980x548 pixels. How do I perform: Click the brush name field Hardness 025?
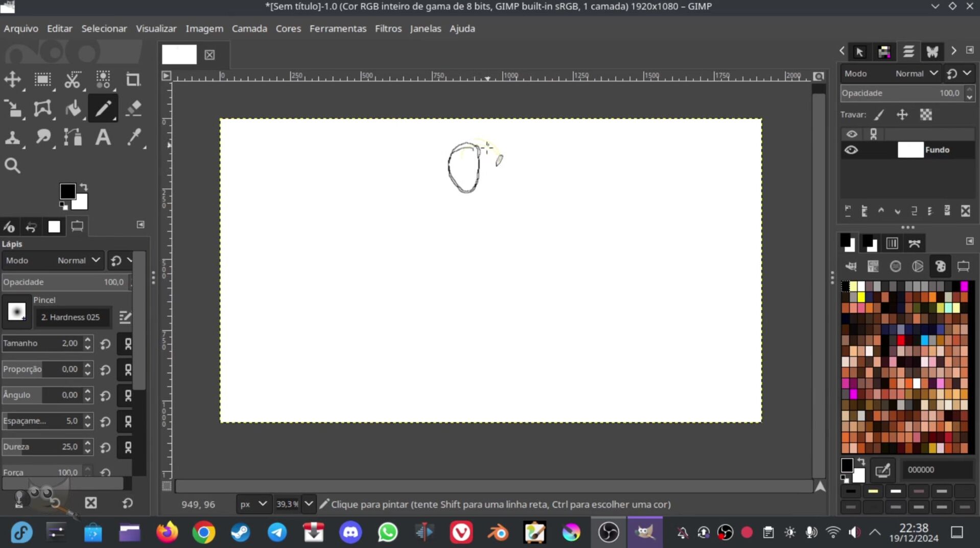pos(73,317)
